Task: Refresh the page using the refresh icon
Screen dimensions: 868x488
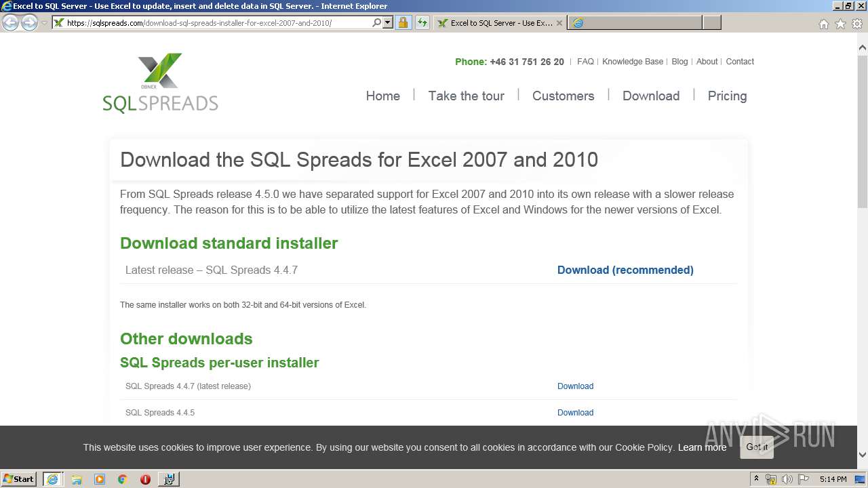Action: pyautogui.click(x=422, y=22)
